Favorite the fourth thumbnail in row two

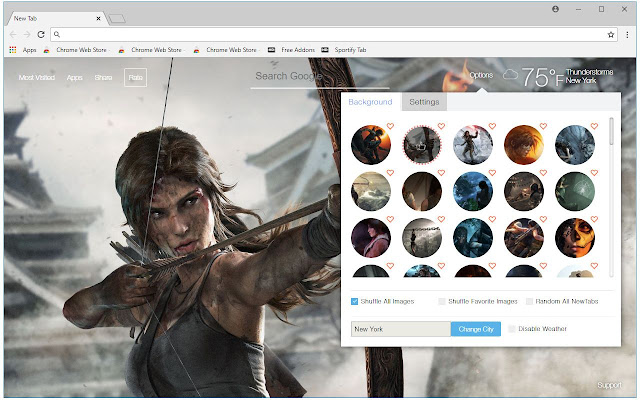(543, 173)
